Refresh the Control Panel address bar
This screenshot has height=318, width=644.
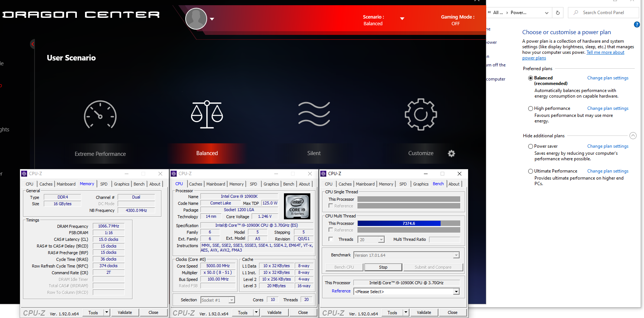[558, 13]
